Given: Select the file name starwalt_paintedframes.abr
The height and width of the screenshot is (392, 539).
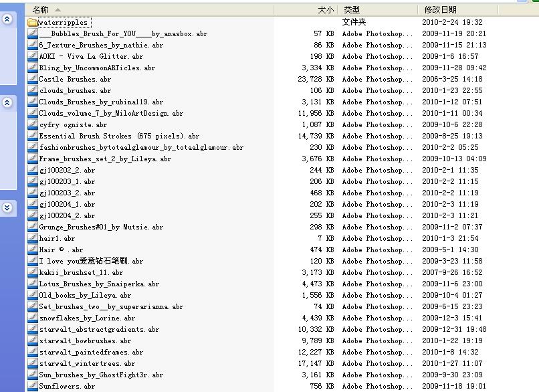Looking at the screenshot, I should (91, 352).
